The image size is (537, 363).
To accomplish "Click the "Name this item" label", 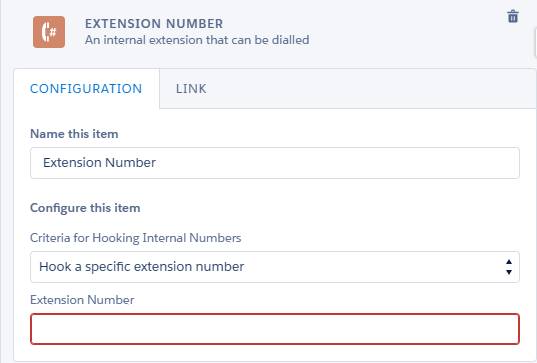I will pyautogui.click(x=74, y=134).
